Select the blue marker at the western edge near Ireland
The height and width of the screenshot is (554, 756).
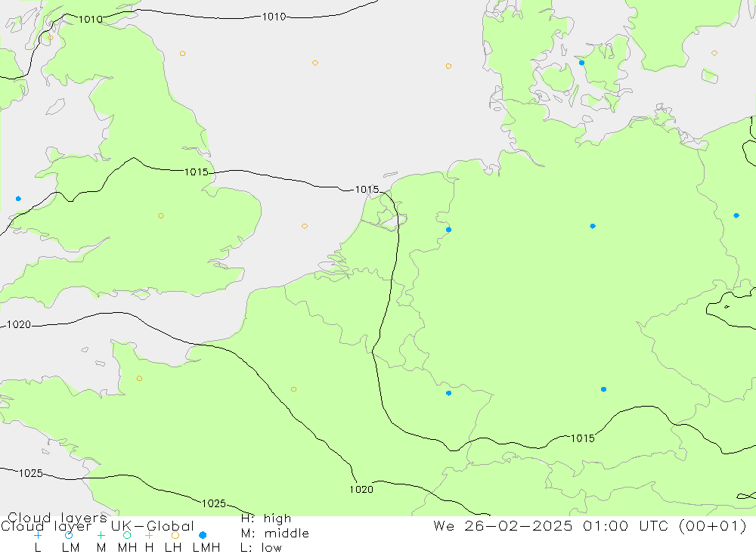coord(18,199)
